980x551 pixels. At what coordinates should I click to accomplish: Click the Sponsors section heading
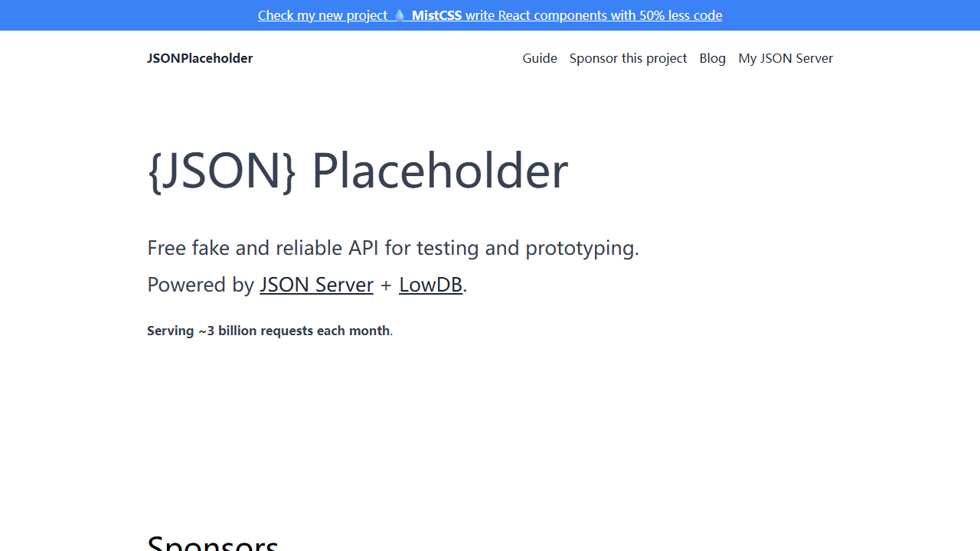pos(213,542)
